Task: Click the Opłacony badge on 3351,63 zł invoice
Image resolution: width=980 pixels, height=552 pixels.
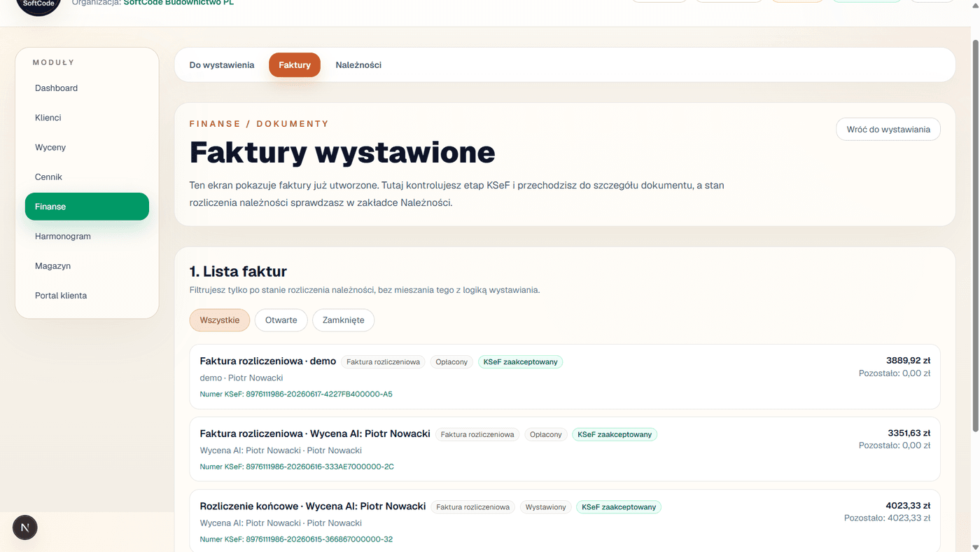Action: 546,434
